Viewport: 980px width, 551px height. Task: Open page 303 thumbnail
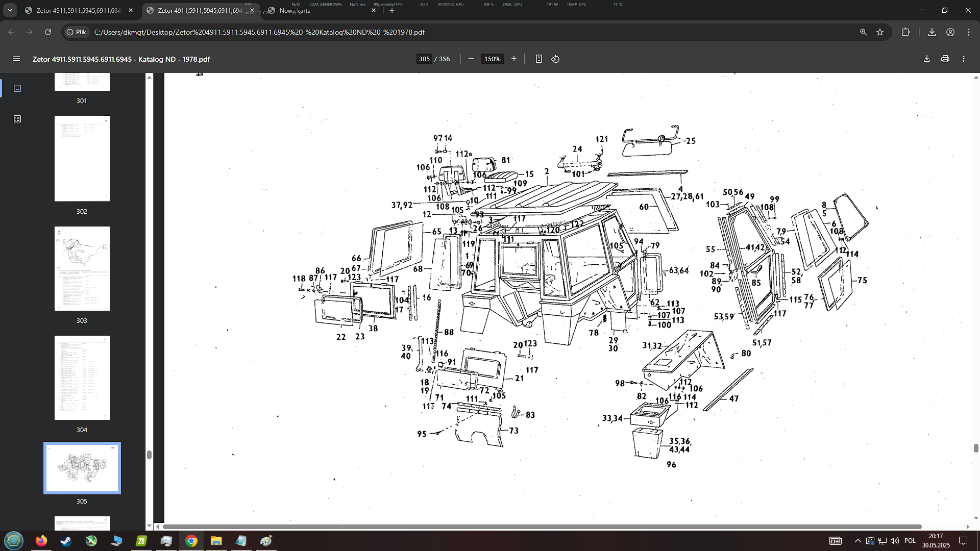point(82,268)
